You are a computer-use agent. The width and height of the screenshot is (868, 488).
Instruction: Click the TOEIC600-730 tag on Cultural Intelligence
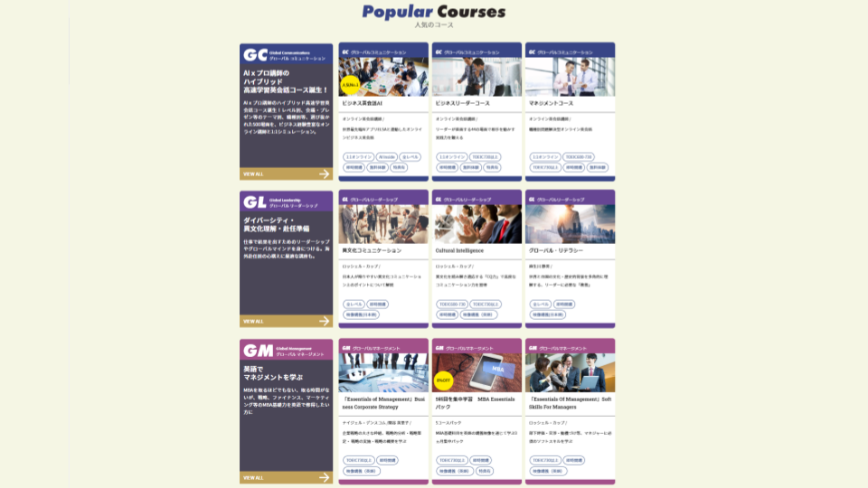[x=452, y=305]
